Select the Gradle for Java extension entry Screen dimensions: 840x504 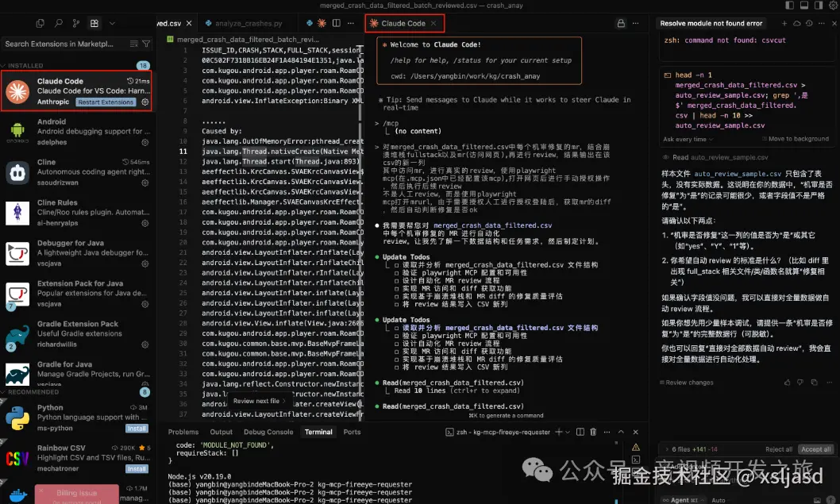click(76, 373)
